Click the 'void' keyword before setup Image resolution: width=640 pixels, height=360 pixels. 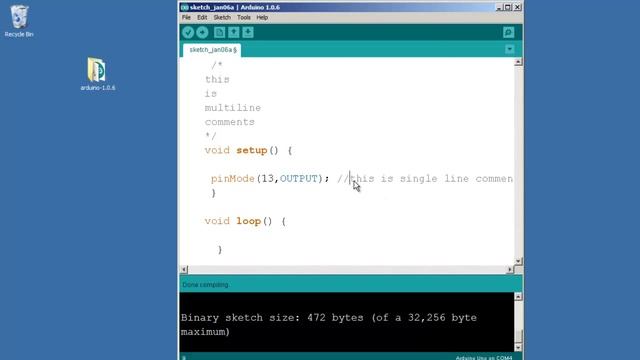[217, 151]
